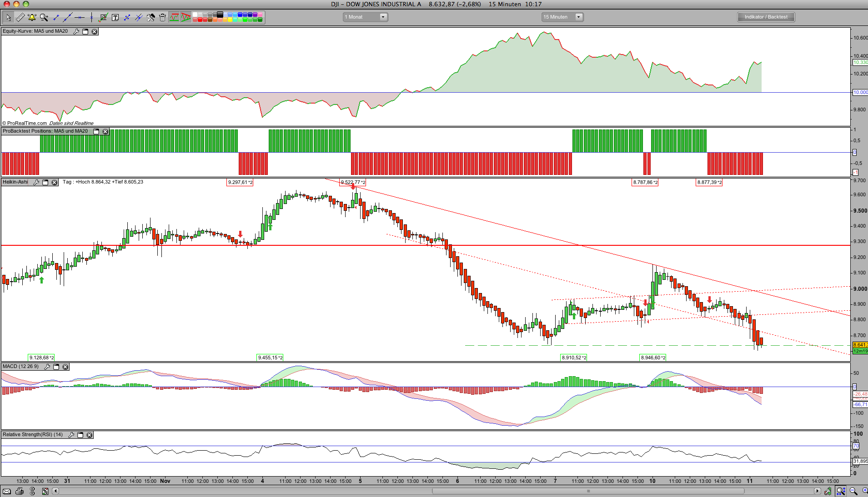Viewport: 868px width, 497px height.
Task: Click the trash bin delete tool
Action: click(x=162, y=17)
